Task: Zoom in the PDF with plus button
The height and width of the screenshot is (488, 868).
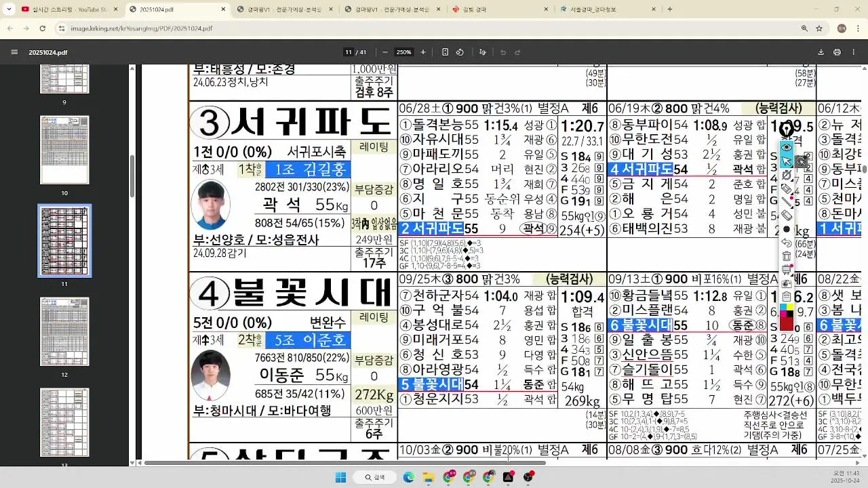Action: click(423, 52)
